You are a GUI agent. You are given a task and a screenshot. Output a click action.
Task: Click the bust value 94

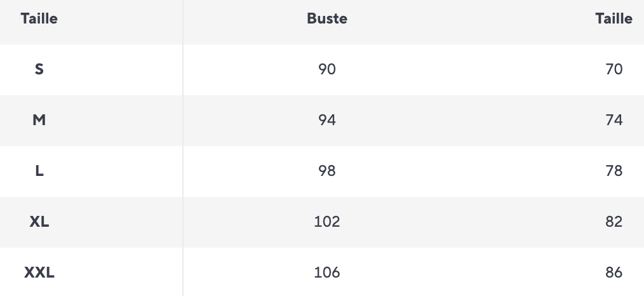click(327, 120)
